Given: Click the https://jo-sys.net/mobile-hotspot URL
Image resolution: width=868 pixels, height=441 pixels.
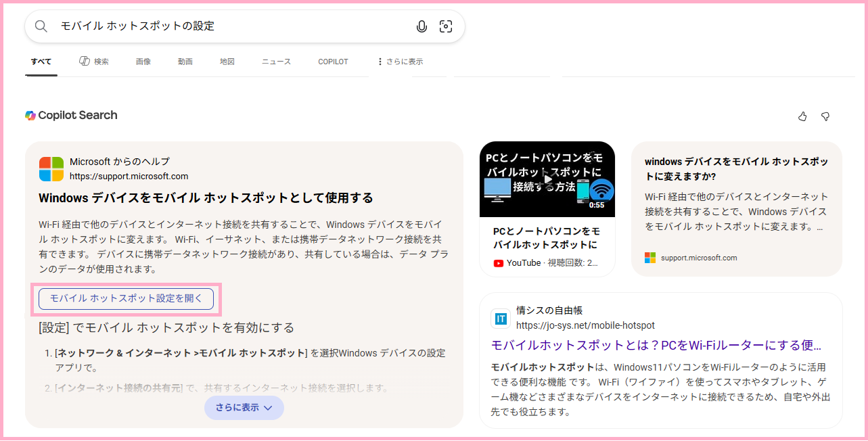Looking at the screenshot, I should tap(585, 325).
